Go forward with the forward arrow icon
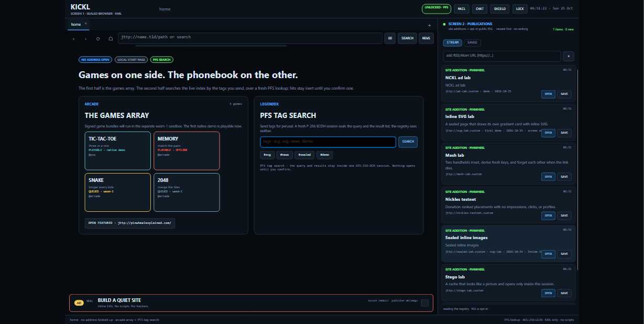The height and width of the screenshot is (324, 644). coord(86,38)
